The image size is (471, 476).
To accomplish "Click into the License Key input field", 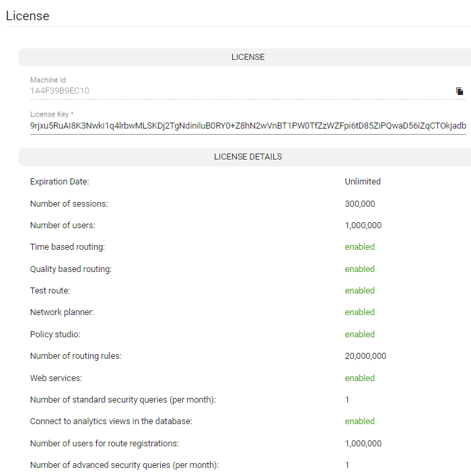I will [248, 125].
